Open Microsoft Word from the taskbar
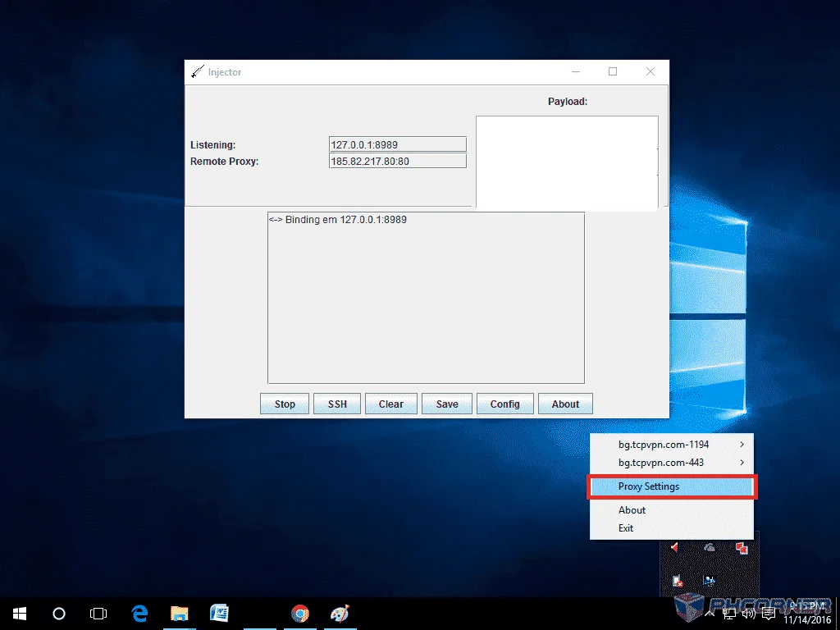This screenshot has width=840, height=630. click(219, 614)
